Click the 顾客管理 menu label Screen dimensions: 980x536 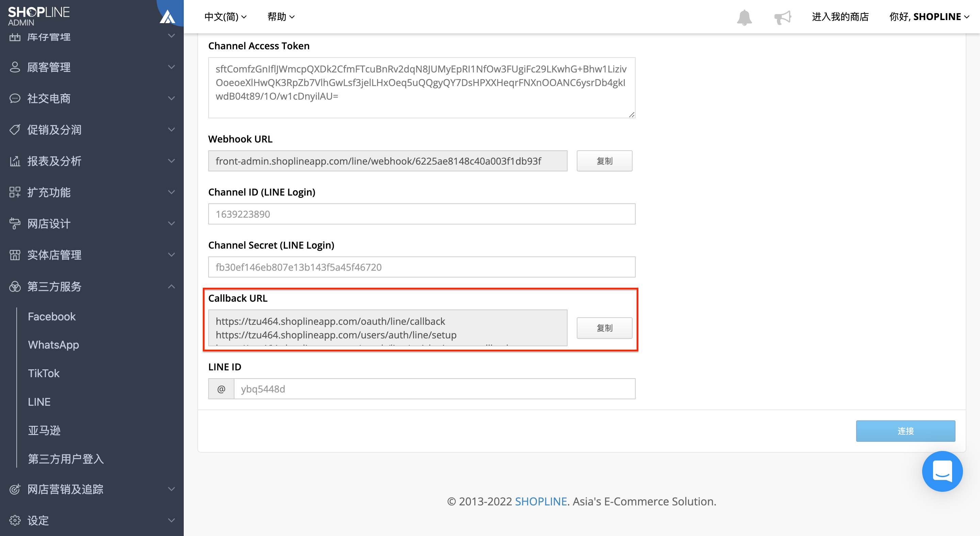click(x=49, y=67)
